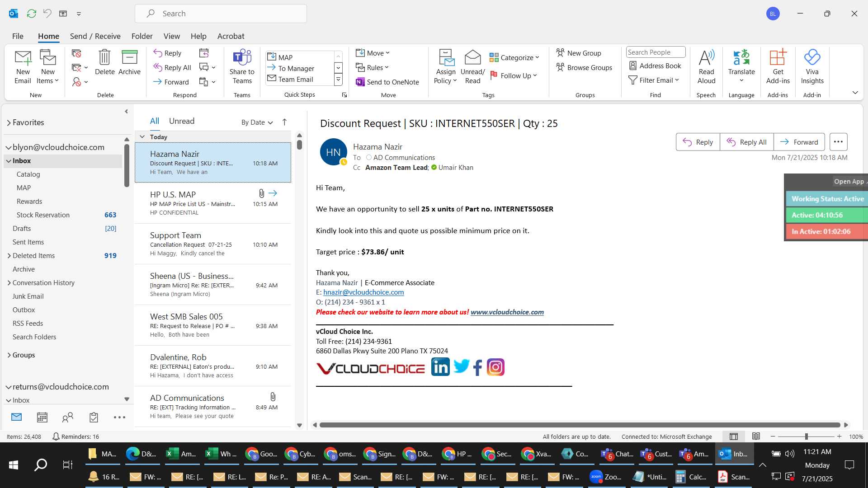This screenshot has height=488, width=868.
Task: Expand the collapsed ribbon options arrow
Action: point(855,92)
